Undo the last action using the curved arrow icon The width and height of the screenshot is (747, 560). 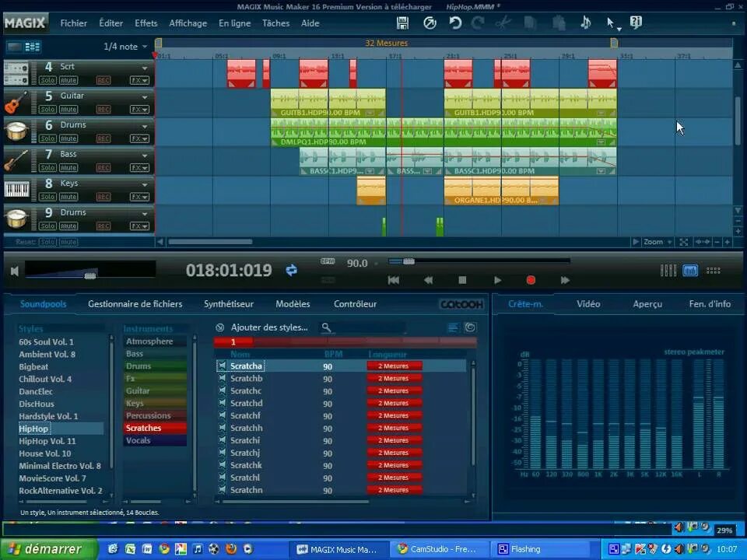tap(455, 23)
